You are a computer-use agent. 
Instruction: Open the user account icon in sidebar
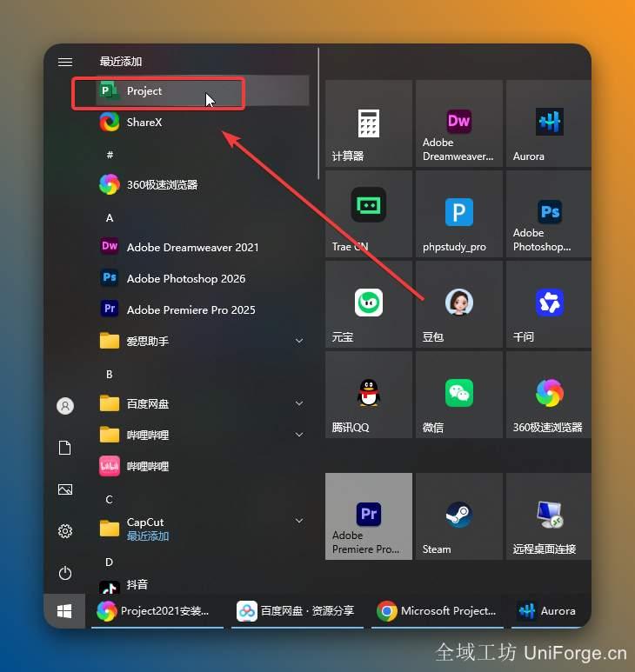click(65, 406)
